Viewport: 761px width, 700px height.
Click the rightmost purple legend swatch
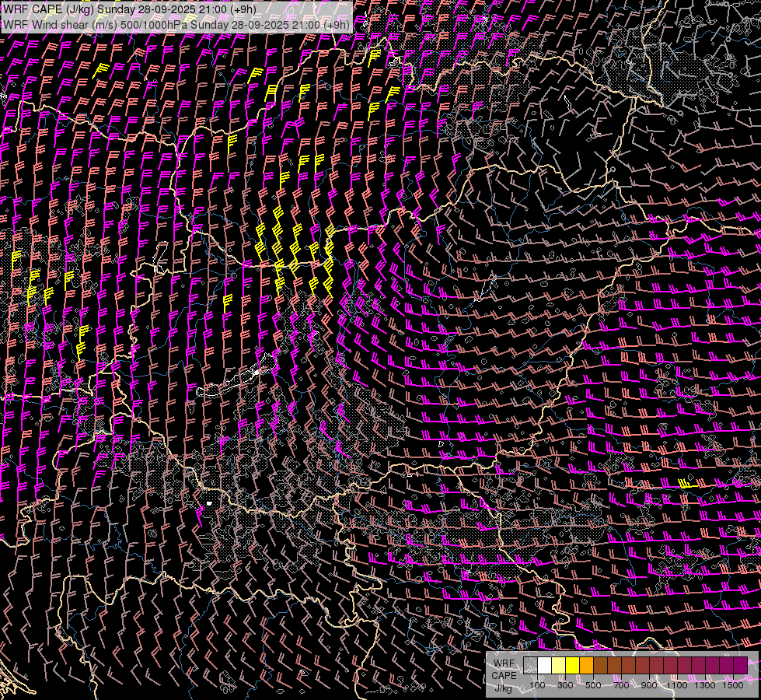[740, 666]
